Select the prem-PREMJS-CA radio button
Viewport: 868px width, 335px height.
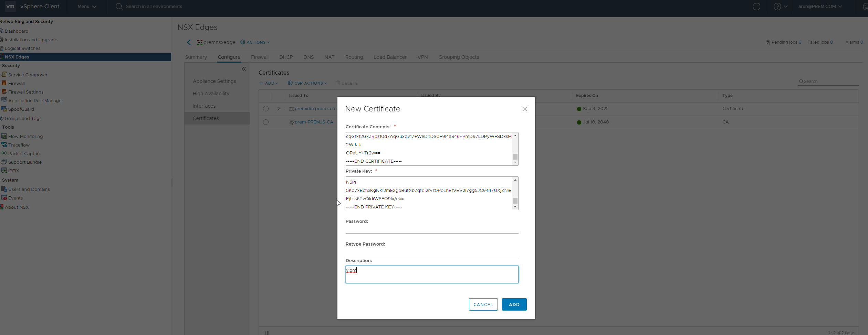point(266,122)
